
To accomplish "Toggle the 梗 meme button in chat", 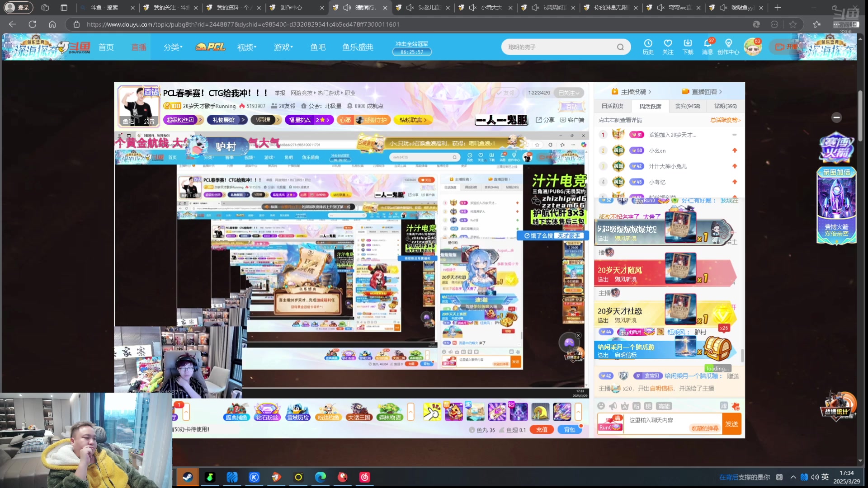I will 648,406.
